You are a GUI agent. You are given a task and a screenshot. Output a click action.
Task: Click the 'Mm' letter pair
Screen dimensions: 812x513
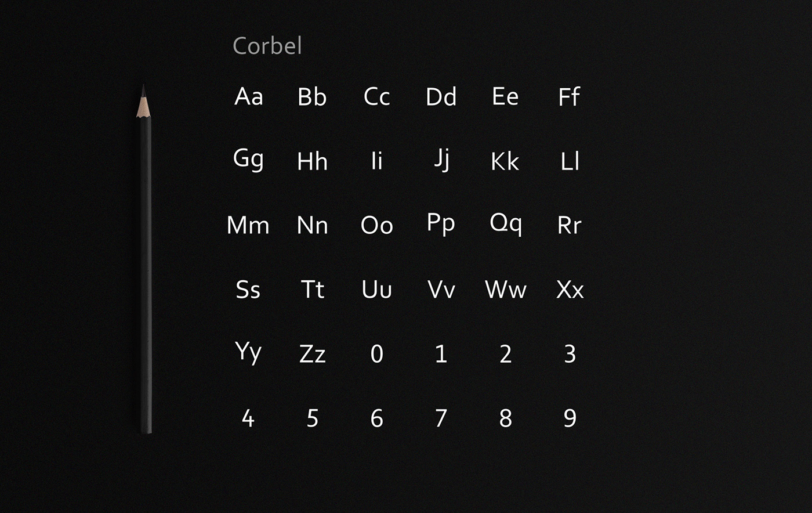point(248,225)
